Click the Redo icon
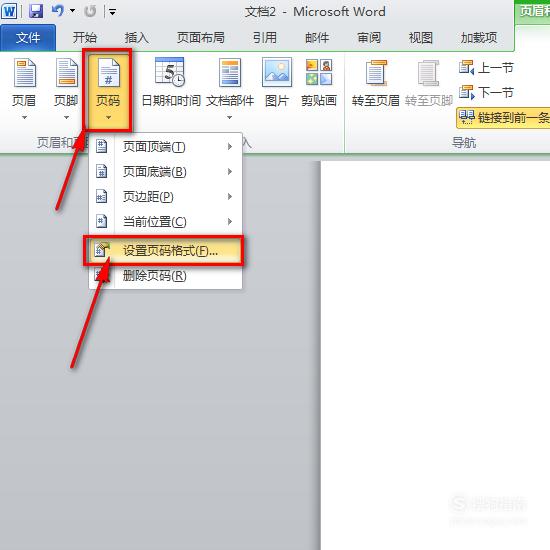This screenshot has height=550, width=550. [90, 11]
